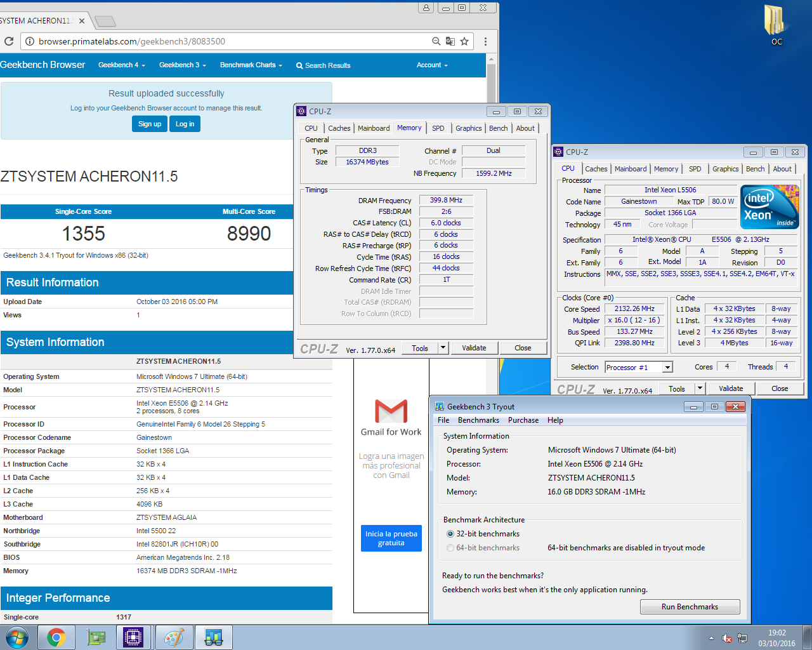Open the Benchmark Charts dropdown
Viewport: 812px width, 650px height.
point(251,65)
